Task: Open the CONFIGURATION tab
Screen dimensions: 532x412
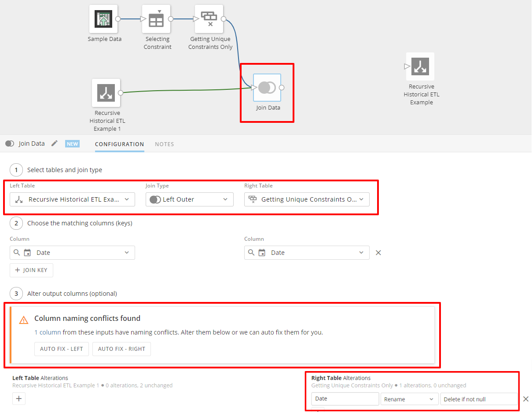Action: [119, 144]
